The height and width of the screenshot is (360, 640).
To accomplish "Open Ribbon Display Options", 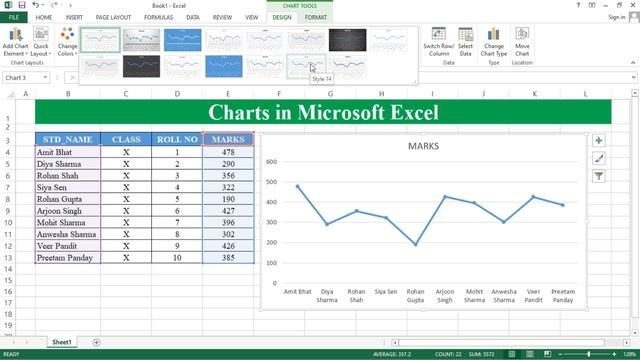I will click(592, 5).
